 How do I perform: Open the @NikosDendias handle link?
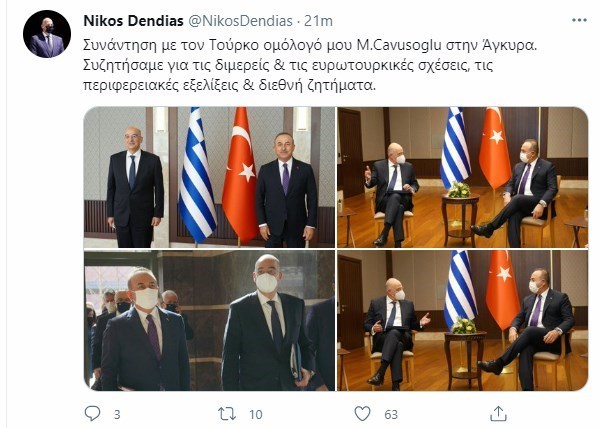pyautogui.click(x=240, y=21)
